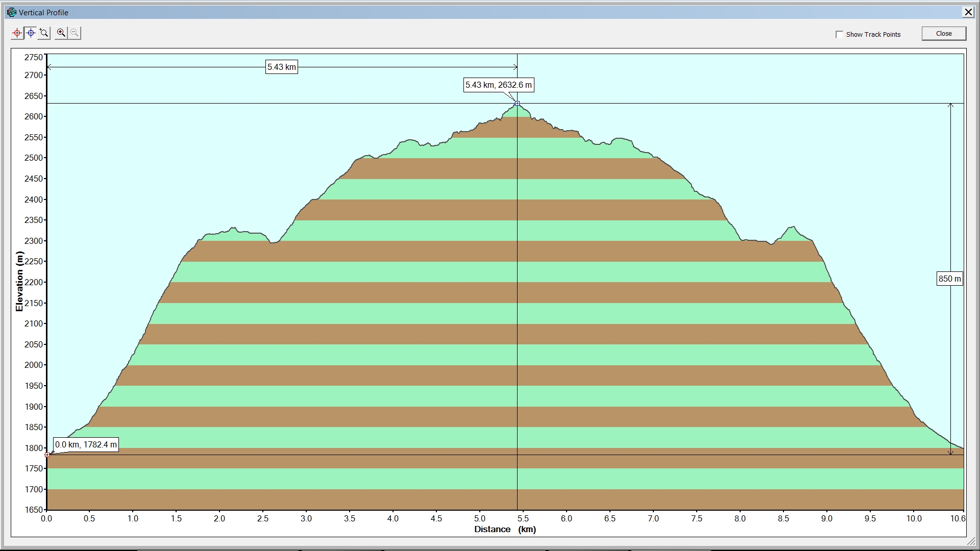This screenshot has width=980, height=551.
Task: Click the grayed zoom out magnifier icon
Action: 75,33
